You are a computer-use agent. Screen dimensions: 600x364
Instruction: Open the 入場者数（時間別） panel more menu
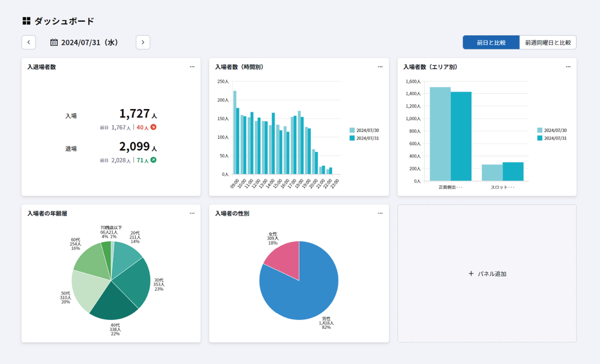point(380,67)
